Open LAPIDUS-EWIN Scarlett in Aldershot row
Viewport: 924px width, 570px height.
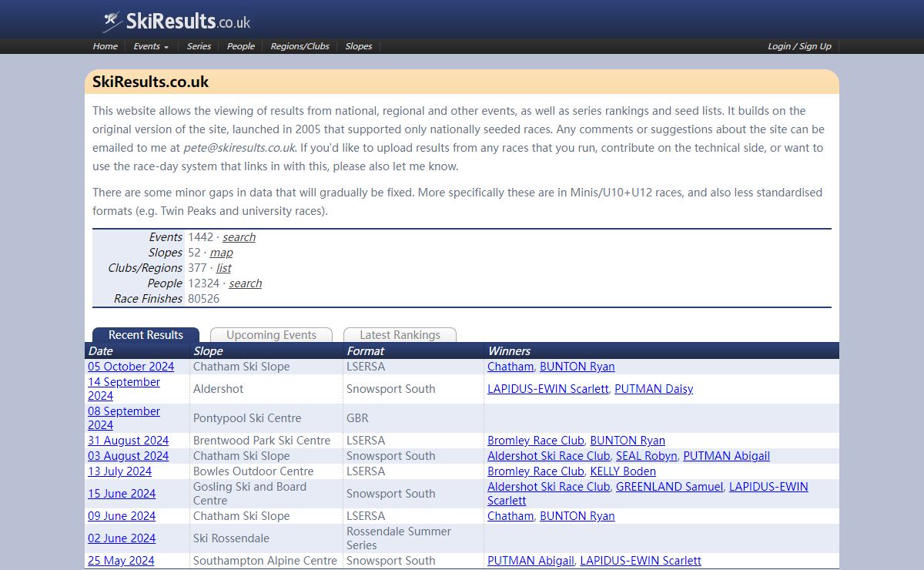click(548, 389)
